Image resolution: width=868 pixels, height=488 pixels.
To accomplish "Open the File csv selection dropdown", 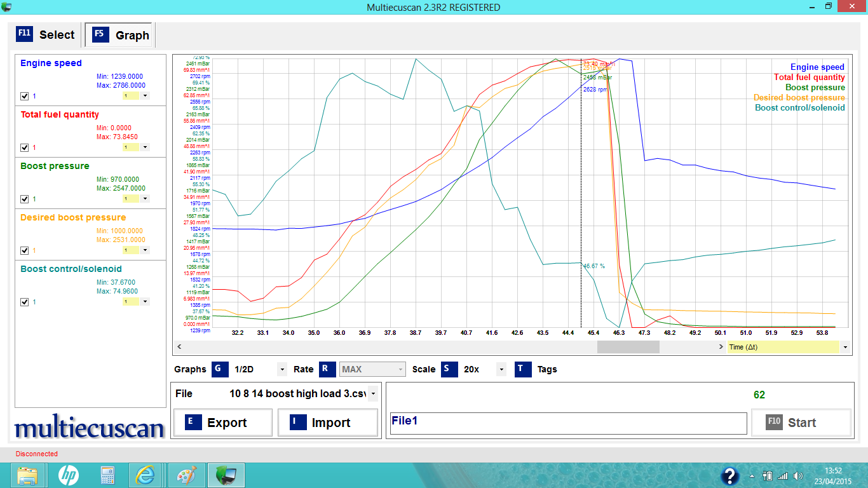I will click(372, 394).
